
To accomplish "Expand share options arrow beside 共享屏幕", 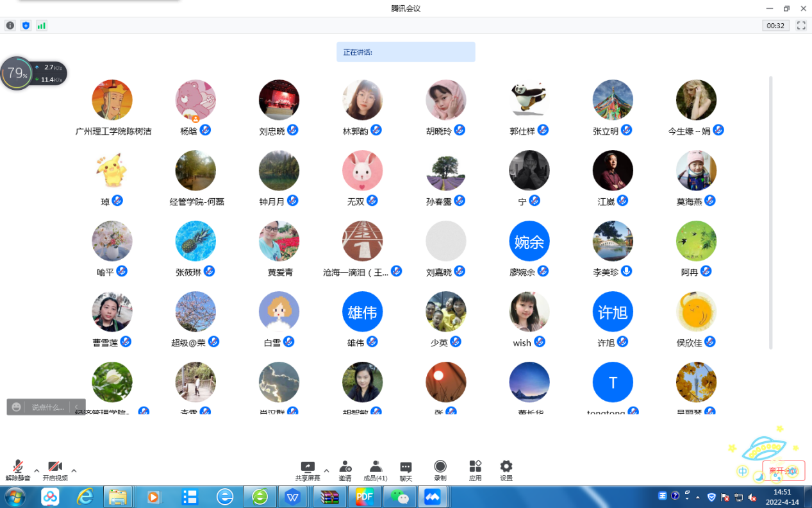I will pos(326,470).
